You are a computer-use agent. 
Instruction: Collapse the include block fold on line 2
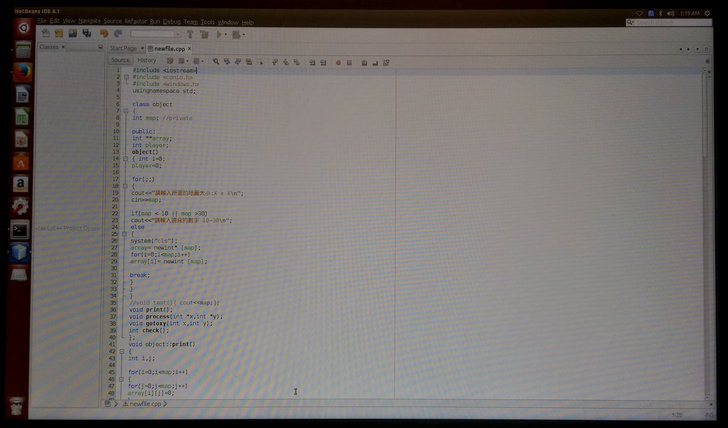tap(126, 77)
